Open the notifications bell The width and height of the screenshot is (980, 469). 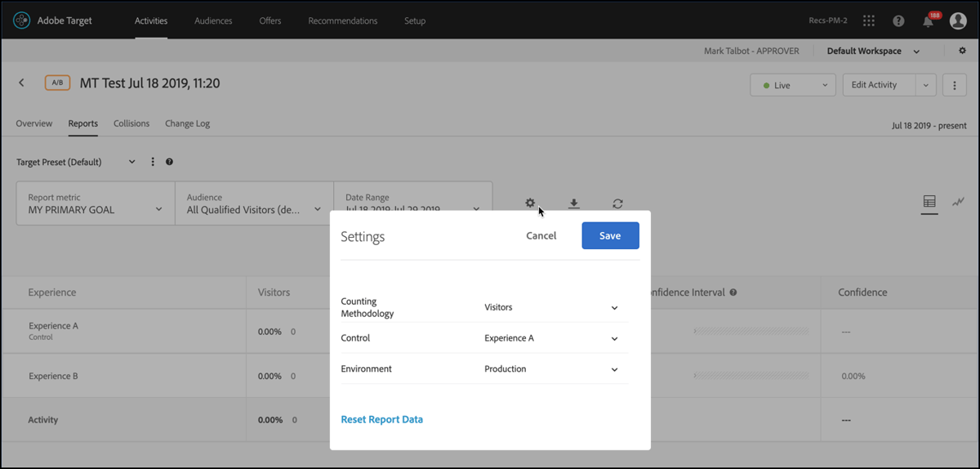pyautogui.click(x=928, y=21)
